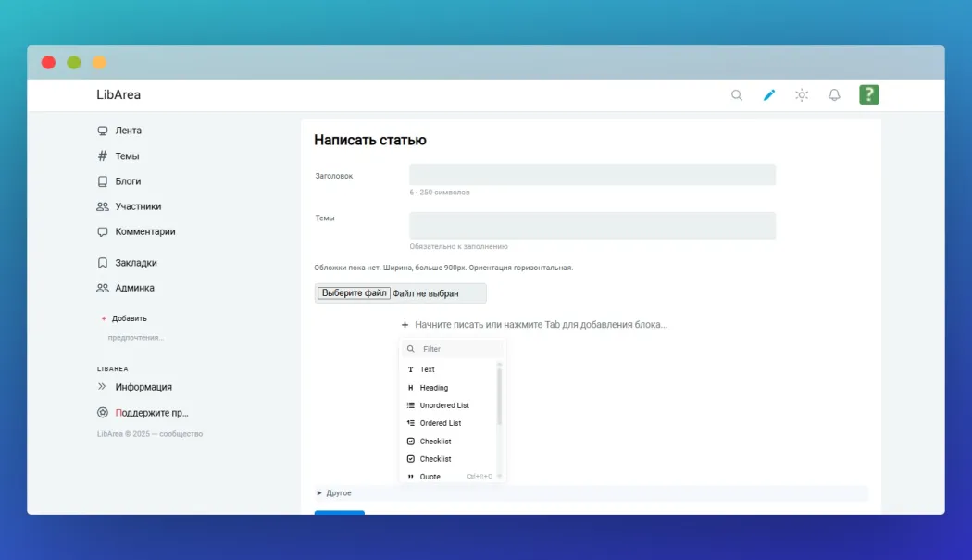Click Добавить with red plus
This screenshot has width=972, height=560.
pos(124,318)
